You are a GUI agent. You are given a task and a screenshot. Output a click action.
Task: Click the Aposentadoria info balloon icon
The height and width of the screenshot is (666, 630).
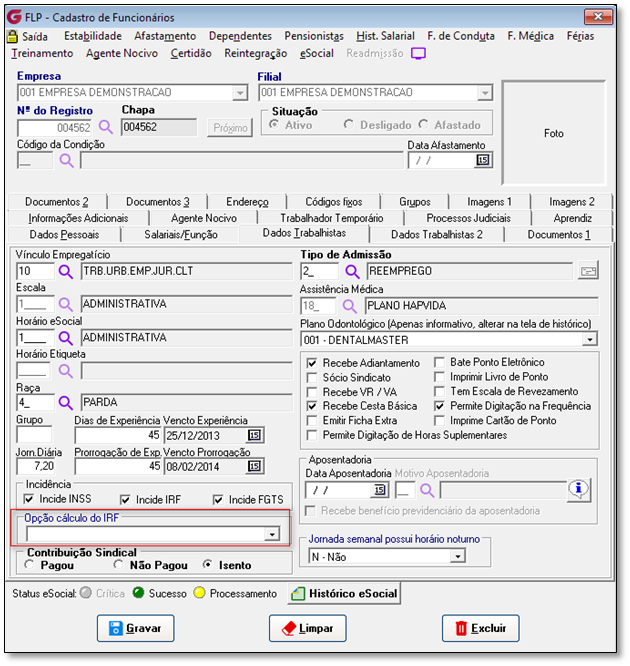point(579,489)
